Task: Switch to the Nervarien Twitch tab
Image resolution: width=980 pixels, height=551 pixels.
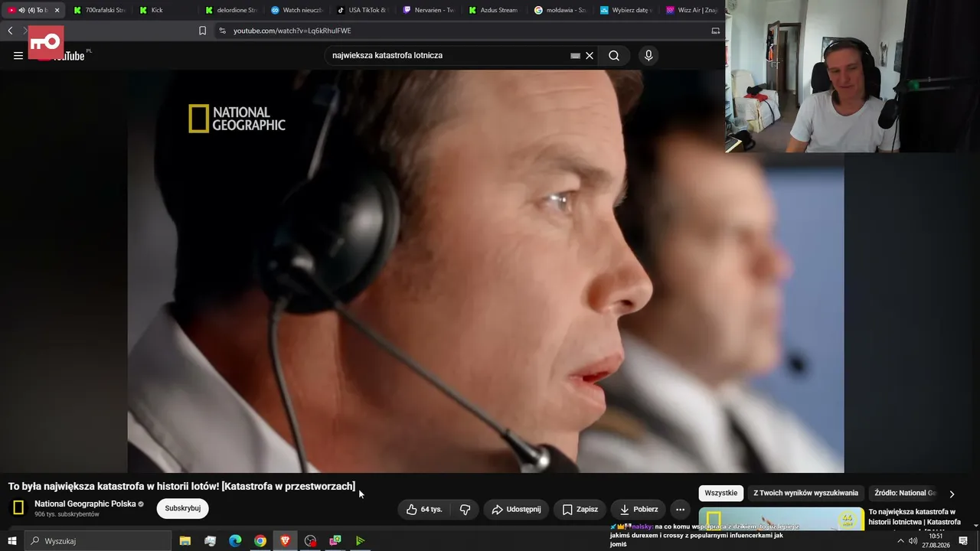Action: [429, 10]
